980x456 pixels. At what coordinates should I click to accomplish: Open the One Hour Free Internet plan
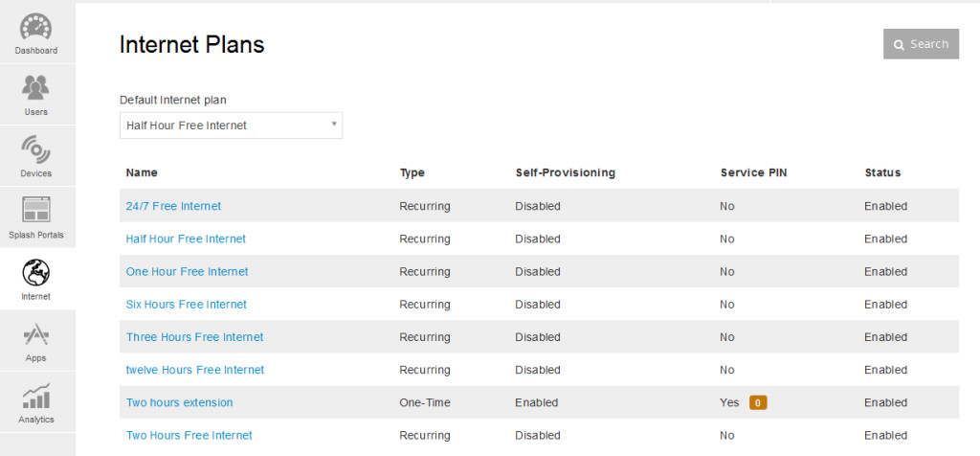[x=187, y=271]
